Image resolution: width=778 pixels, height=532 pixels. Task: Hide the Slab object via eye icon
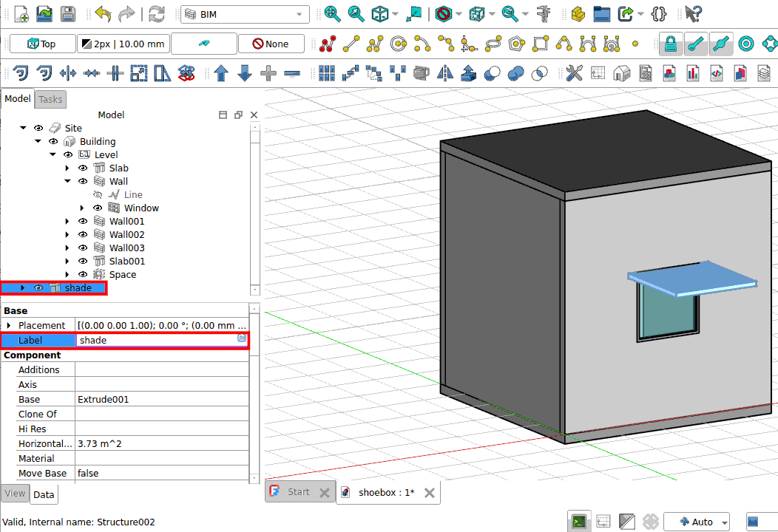point(83,168)
